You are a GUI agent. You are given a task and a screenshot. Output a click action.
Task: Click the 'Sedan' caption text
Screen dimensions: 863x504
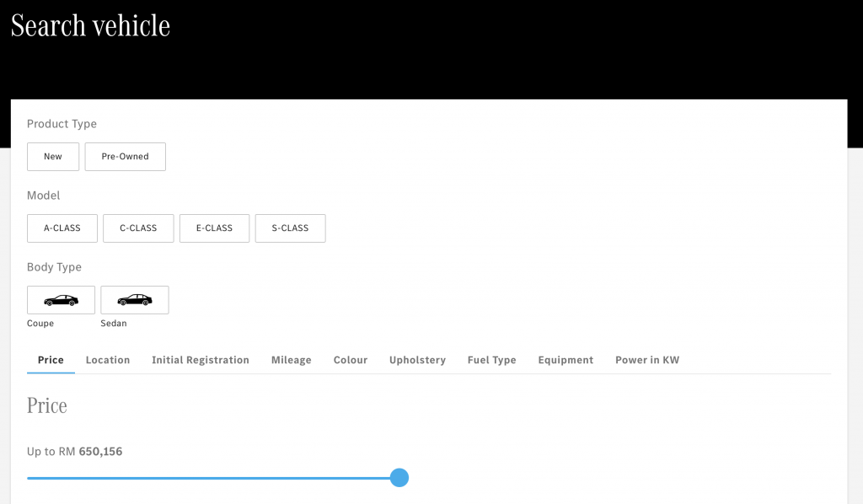coord(114,324)
